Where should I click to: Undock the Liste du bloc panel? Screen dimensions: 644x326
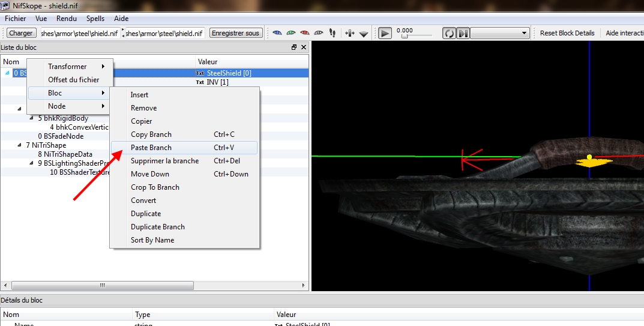tap(294, 47)
